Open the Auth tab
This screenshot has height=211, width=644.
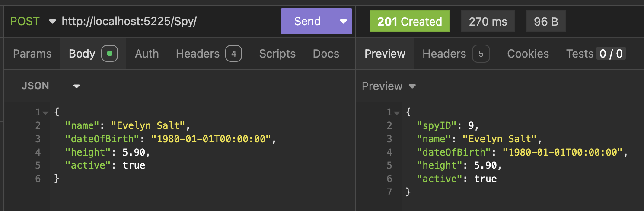[x=147, y=54]
